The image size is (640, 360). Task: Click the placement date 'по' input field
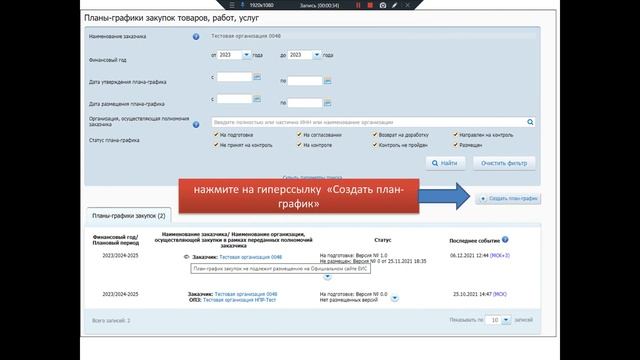click(305, 103)
